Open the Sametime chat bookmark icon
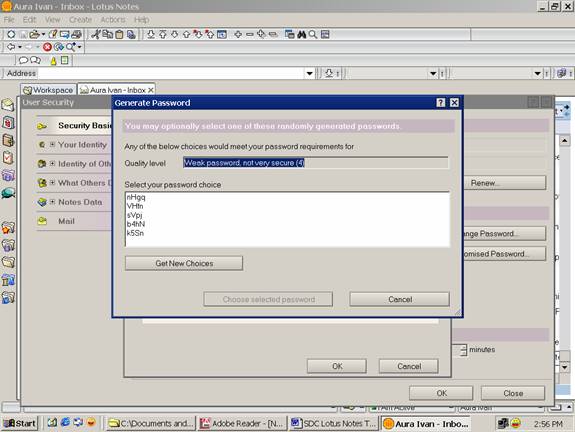The height and width of the screenshot is (432, 575). click(x=8, y=193)
